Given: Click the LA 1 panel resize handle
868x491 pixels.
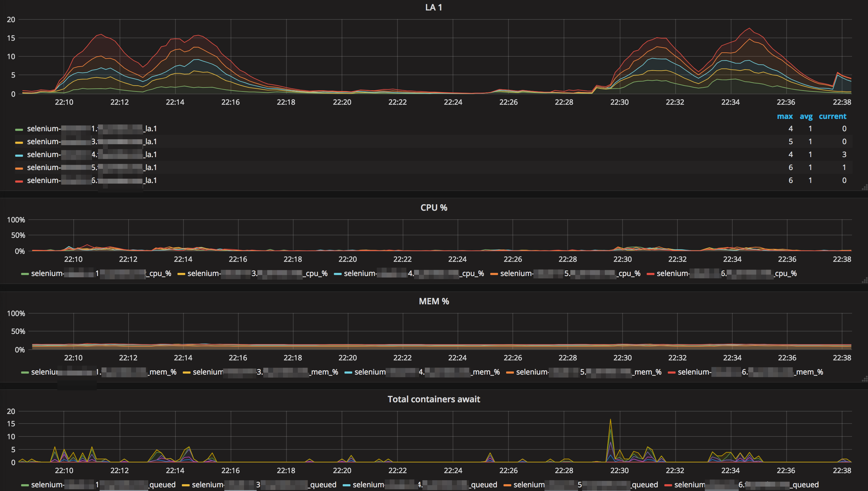Looking at the screenshot, I should pyautogui.click(x=865, y=188).
